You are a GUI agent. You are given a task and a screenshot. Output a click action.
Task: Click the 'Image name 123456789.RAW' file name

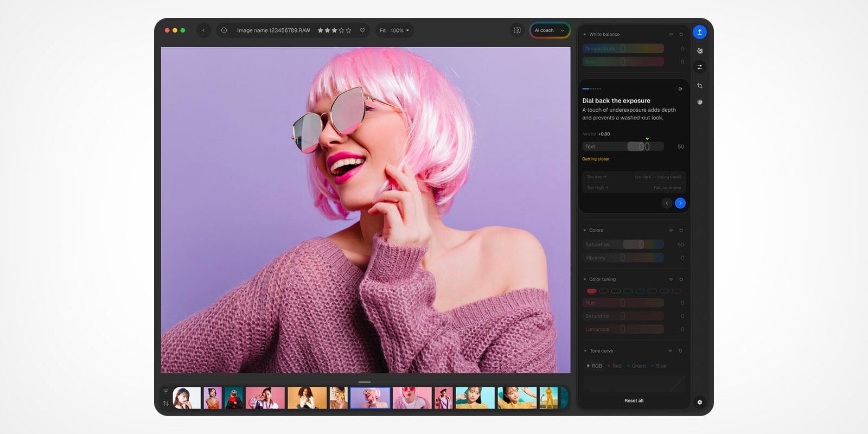pos(273,30)
